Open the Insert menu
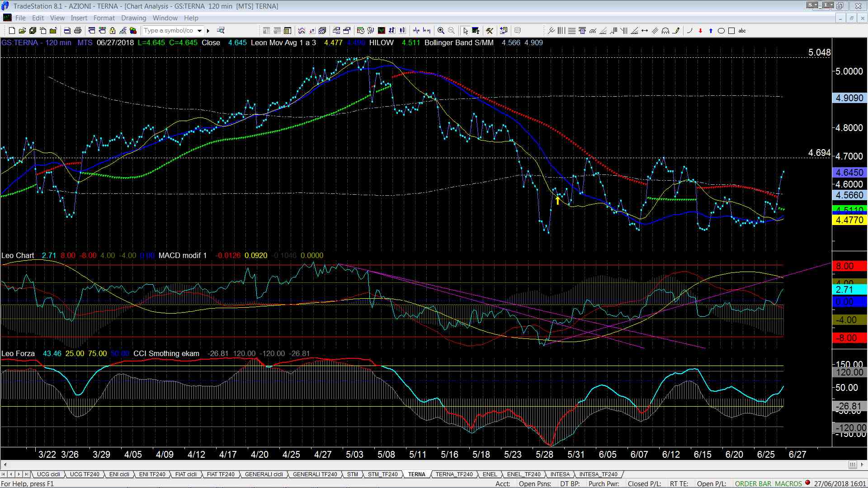 79,18
